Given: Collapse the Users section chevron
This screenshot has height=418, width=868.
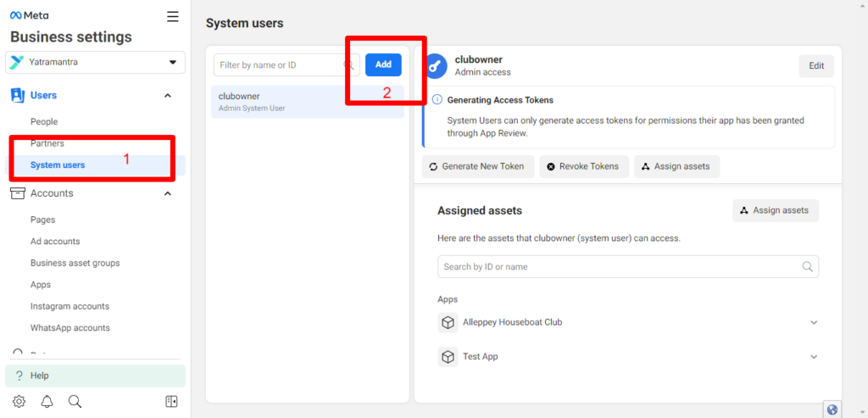Looking at the screenshot, I should (x=169, y=96).
